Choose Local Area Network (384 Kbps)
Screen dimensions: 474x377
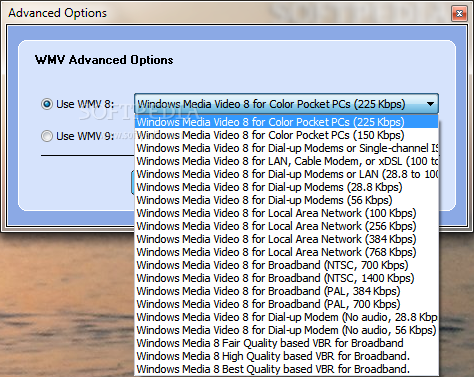pyautogui.click(x=286, y=239)
